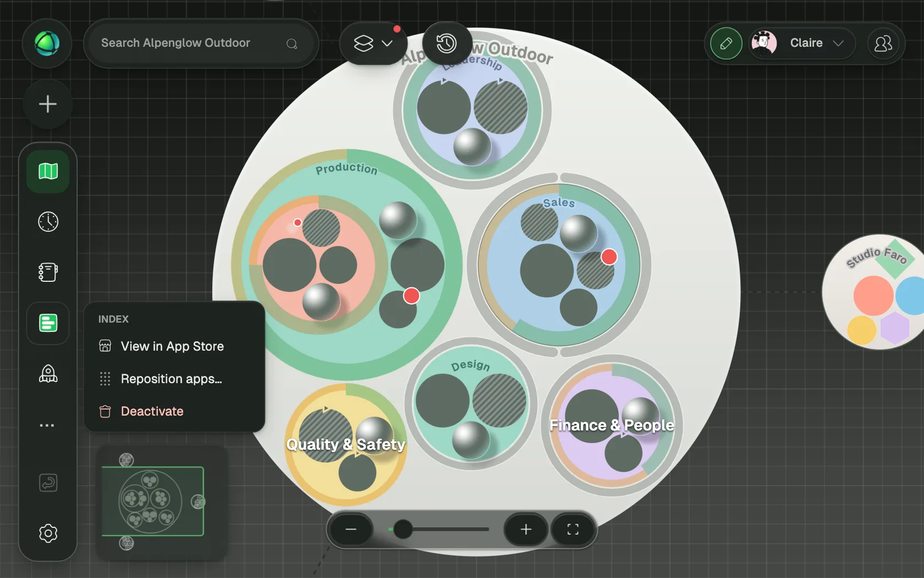This screenshot has height=578, width=924.
Task: Click the zoom slider handle
Action: [x=403, y=530]
